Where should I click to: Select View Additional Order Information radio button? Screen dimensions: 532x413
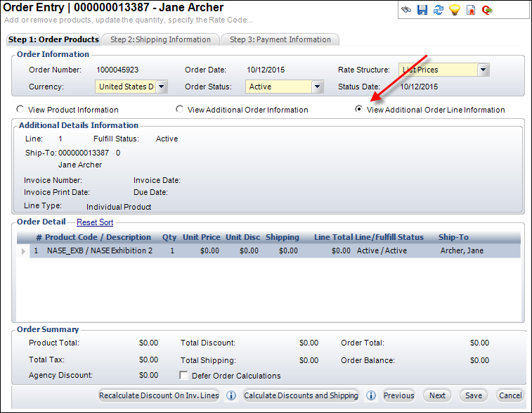179,109
